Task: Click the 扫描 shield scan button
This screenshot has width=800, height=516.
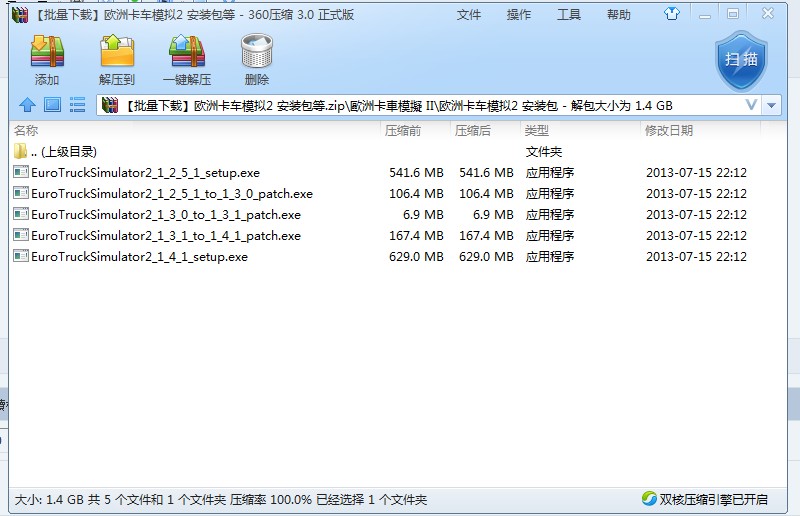Action: [x=741, y=61]
